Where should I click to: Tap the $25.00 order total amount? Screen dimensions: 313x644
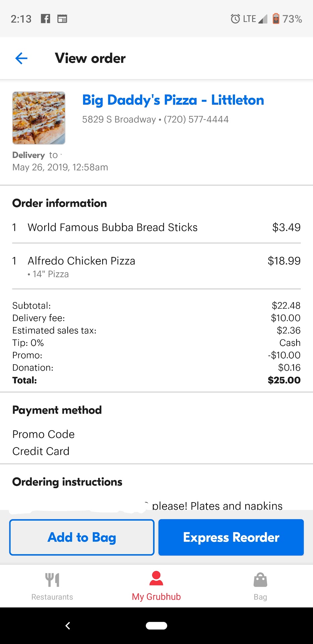tap(284, 380)
